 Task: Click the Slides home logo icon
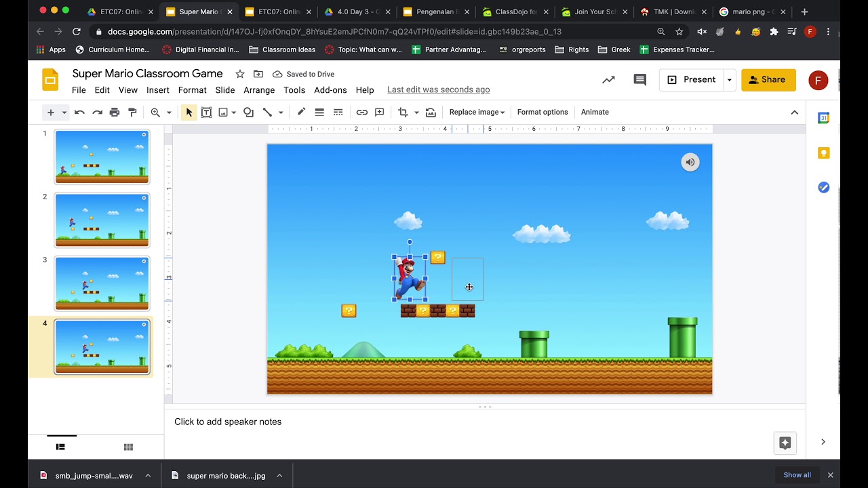(50, 80)
